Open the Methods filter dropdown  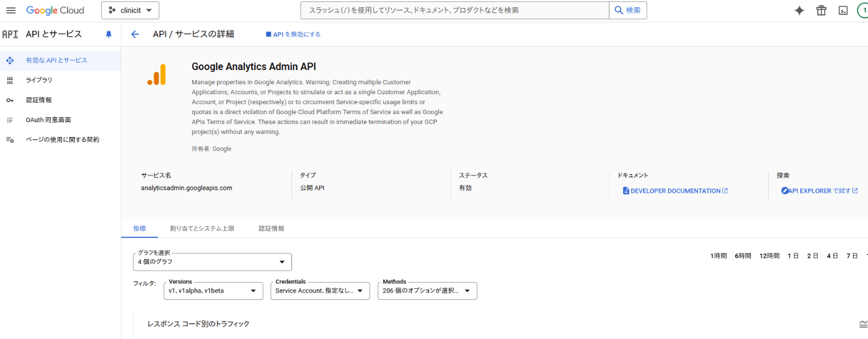coord(427,291)
